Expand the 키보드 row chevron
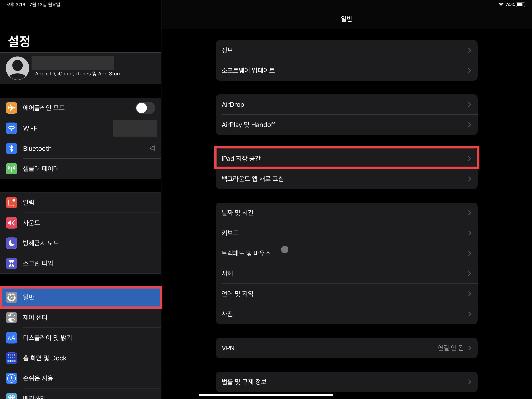The width and height of the screenshot is (532, 399). pos(469,233)
